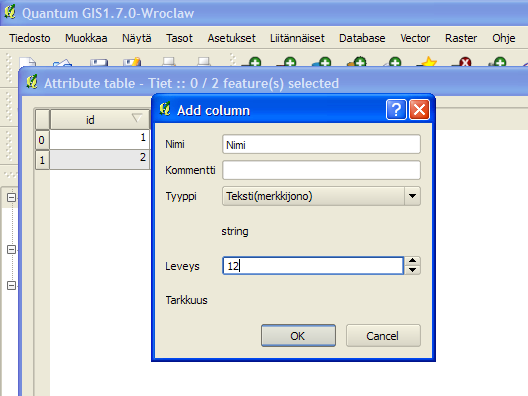
Task: Click the Save Project disk icon
Action: 99,62
